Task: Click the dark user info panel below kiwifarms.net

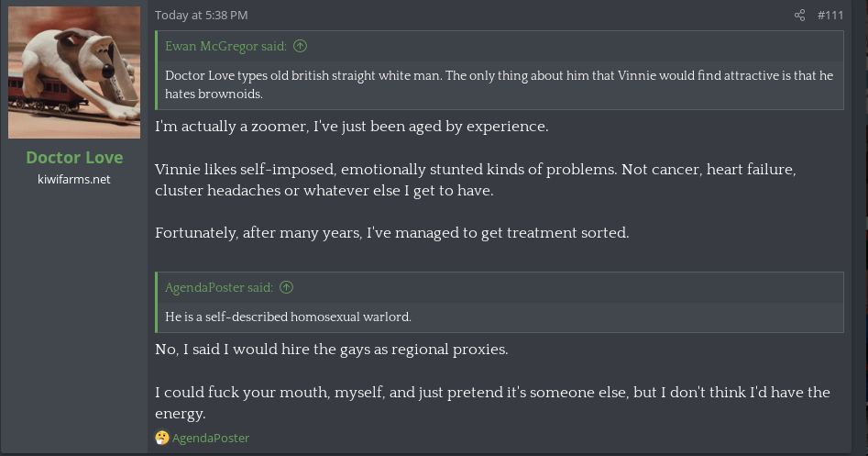Action: point(74,321)
